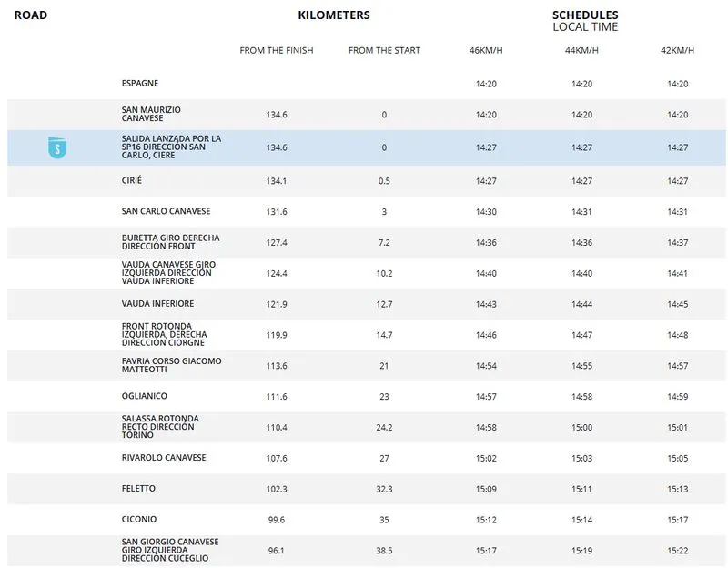Select the FROM THE START column header

(x=384, y=51)
